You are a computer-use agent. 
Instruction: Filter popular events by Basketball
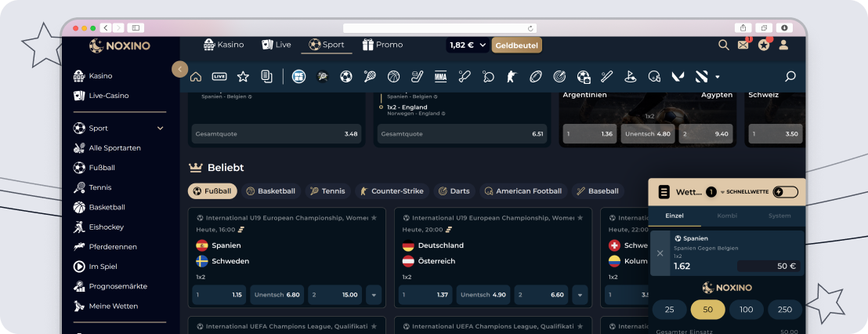pos(271,191)
